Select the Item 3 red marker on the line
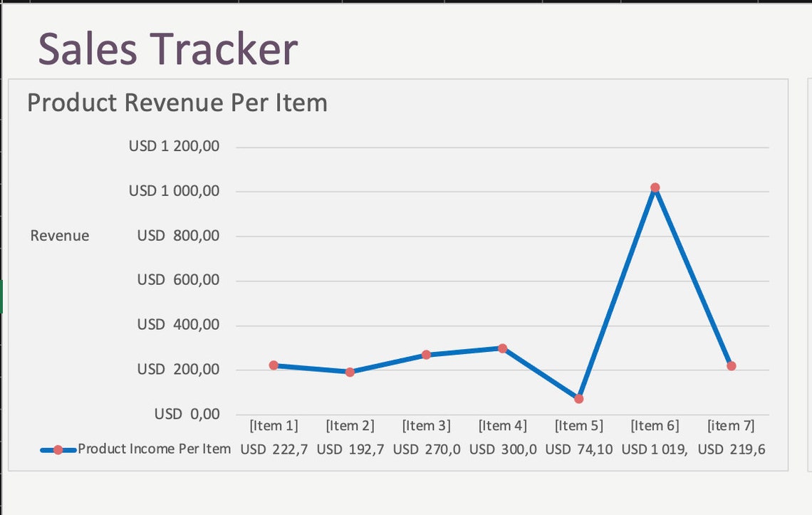 (x=427, y=353)
